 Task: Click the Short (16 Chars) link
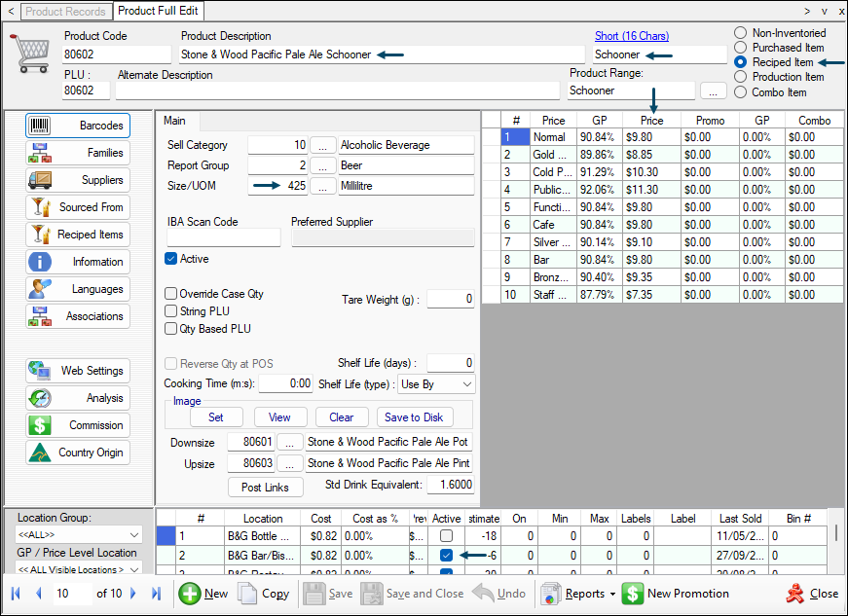(x=632, y=36)
